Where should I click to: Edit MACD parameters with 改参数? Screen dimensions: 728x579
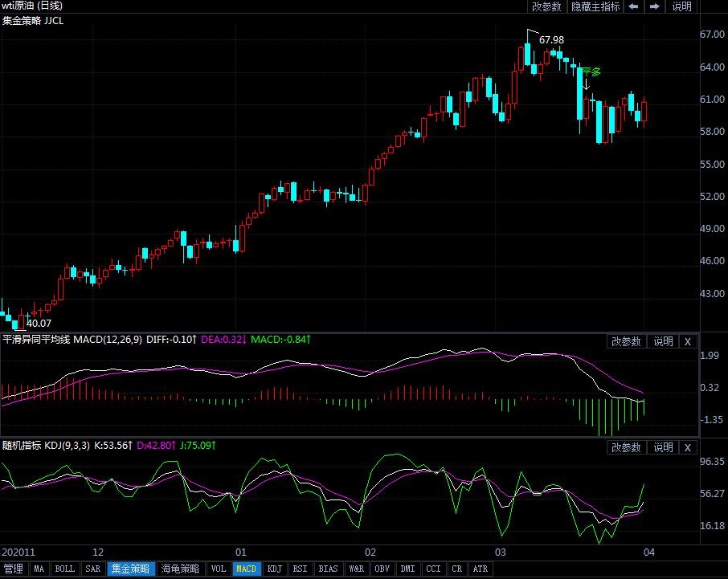pos(626,341)
